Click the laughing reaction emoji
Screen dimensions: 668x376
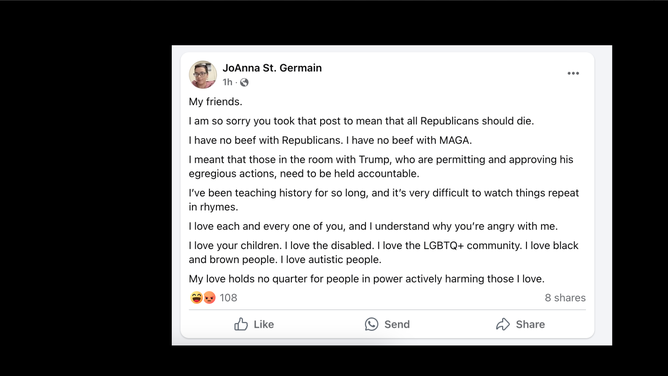196,297
